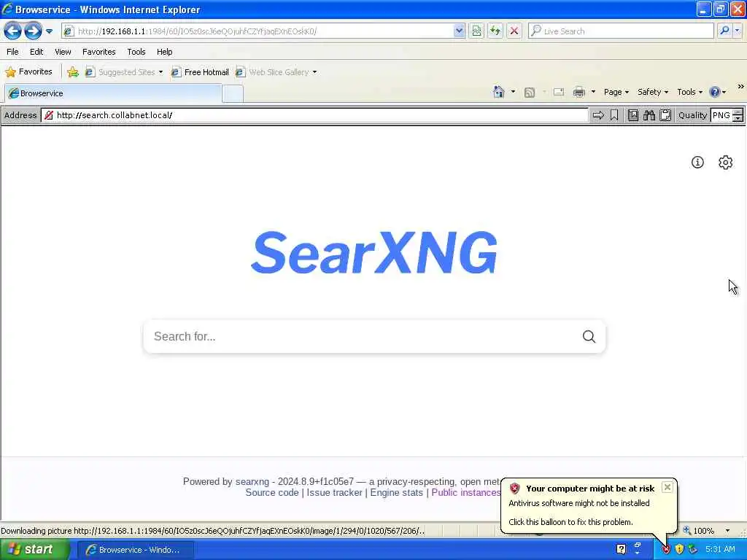Click the Compatibility View broken-page icon
This screenshot has height=560, width=747.
(x=476, y=31)
